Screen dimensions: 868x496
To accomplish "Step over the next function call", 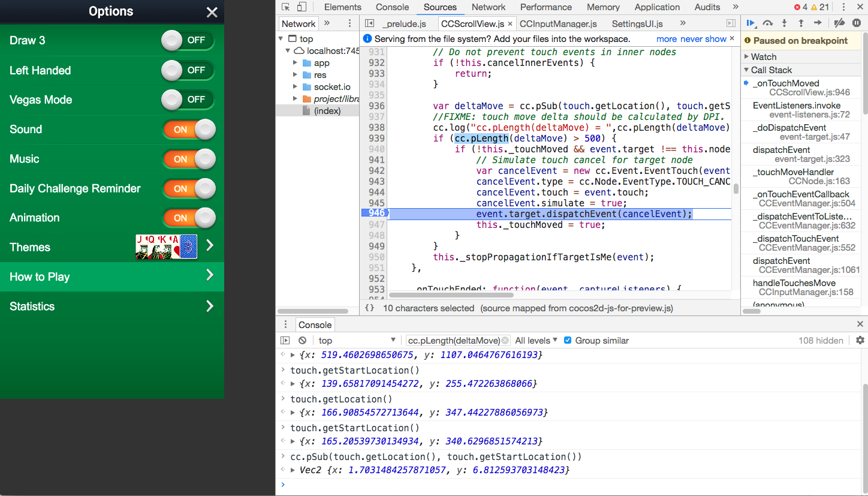I will point(768,23).
